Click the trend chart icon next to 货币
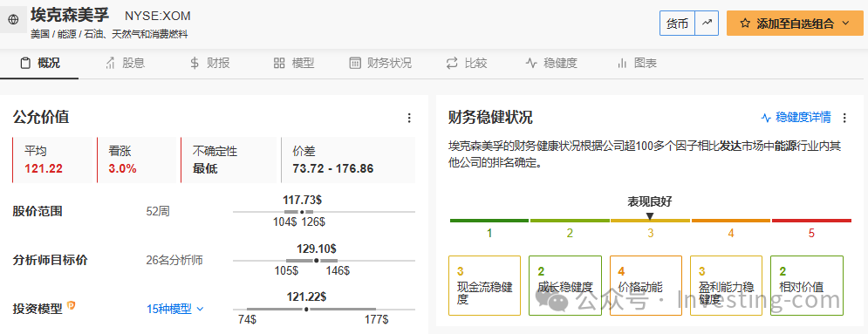The image size is (868, 334). click(x=707, y=24)
